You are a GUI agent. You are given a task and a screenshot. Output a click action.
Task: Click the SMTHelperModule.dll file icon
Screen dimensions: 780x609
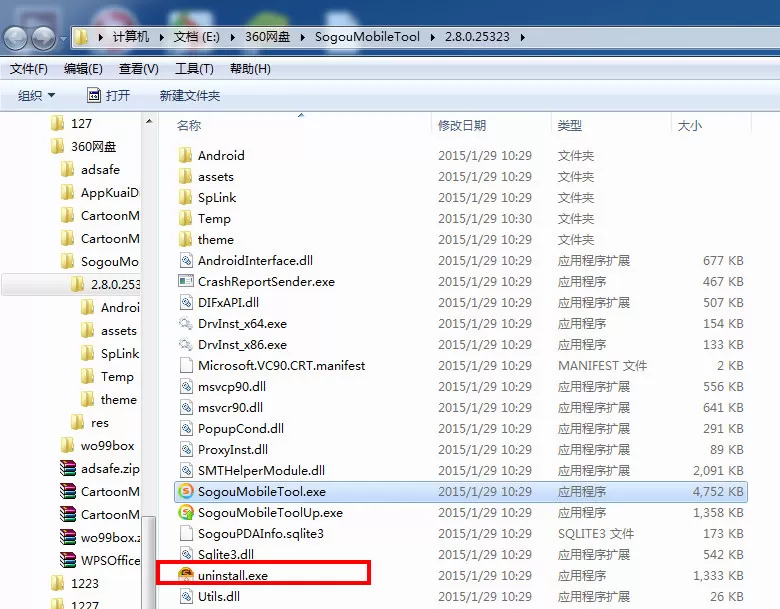(x=186, y=471)
